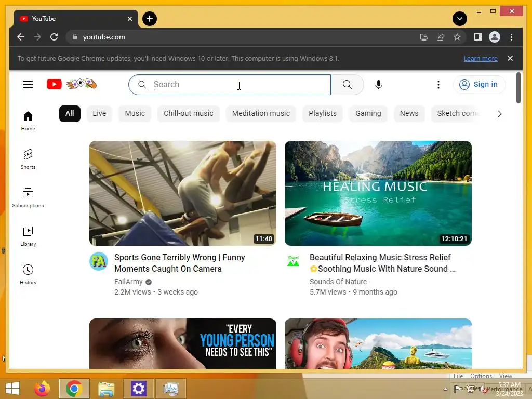Open File Explorer from the taskbar
Screen dimensions: 532x399
tap(106, 389)
